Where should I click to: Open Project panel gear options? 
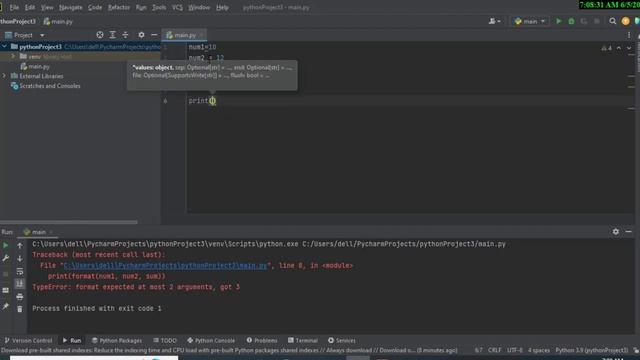coord(141,35)
